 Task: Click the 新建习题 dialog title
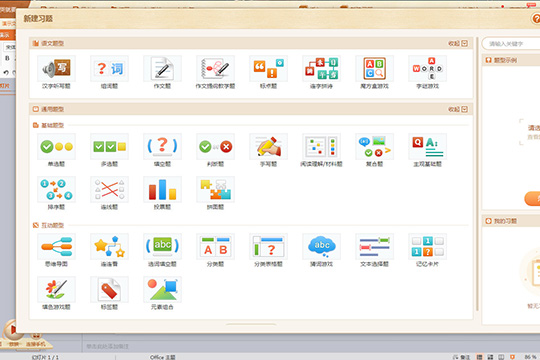38,19
